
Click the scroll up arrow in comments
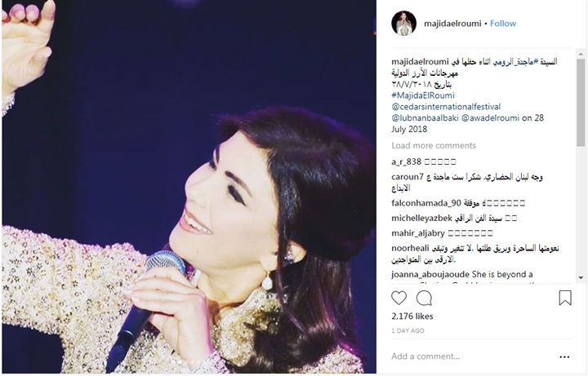[581, 55]
